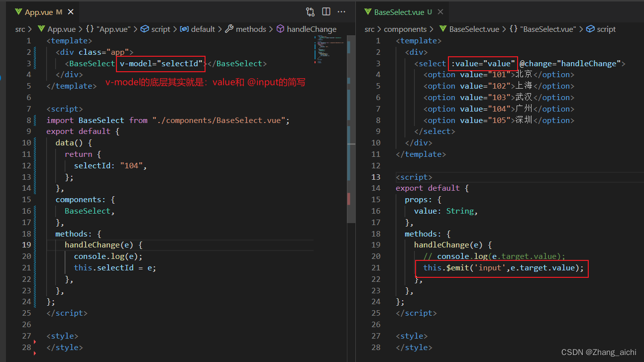Split the editor to the right
Viewport: 644px width, 362px height.
(x=326, y=11)
